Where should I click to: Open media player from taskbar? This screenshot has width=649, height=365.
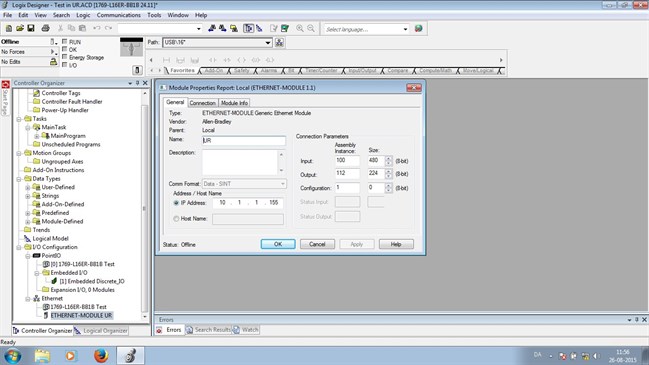point(71,355)
